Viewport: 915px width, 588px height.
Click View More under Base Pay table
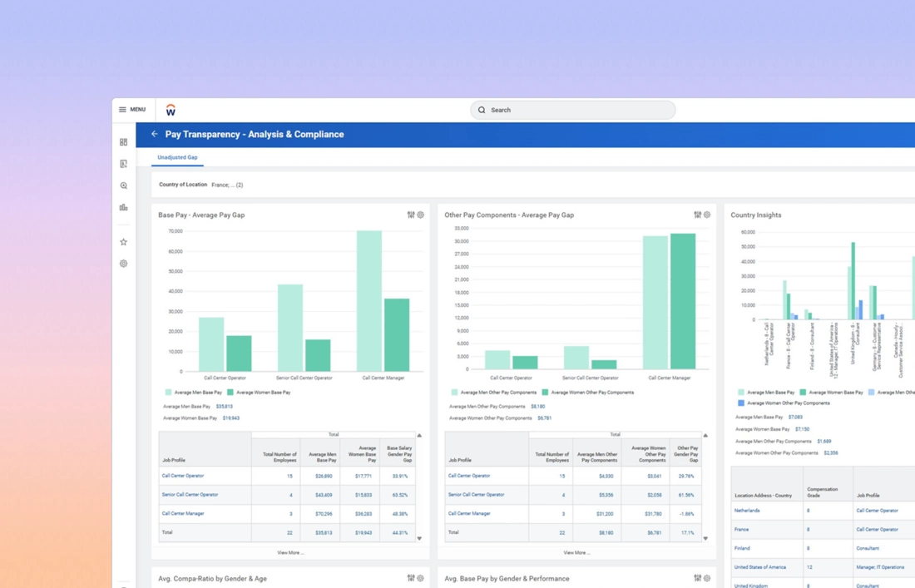click(x=290, y=552)
